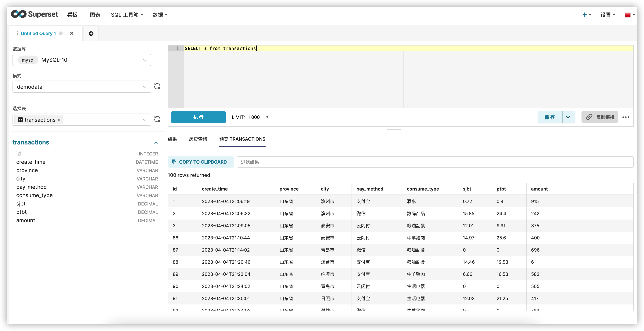Click the COPY TO CLIPBOARD button
The width and height of the screenshot is (644, 331).
tap(201, 162)
